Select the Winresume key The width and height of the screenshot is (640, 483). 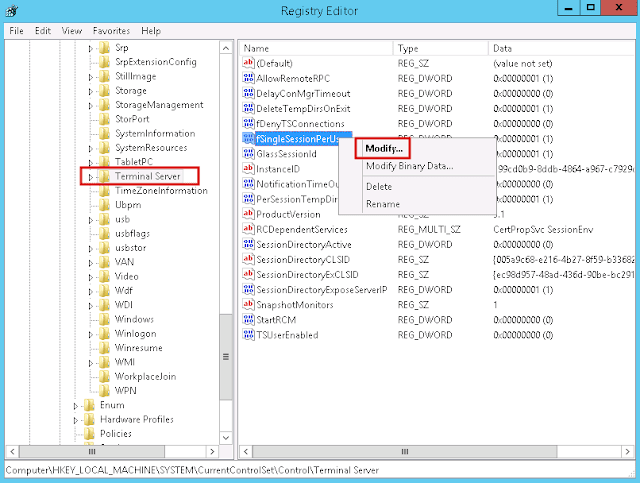(139, 348)
